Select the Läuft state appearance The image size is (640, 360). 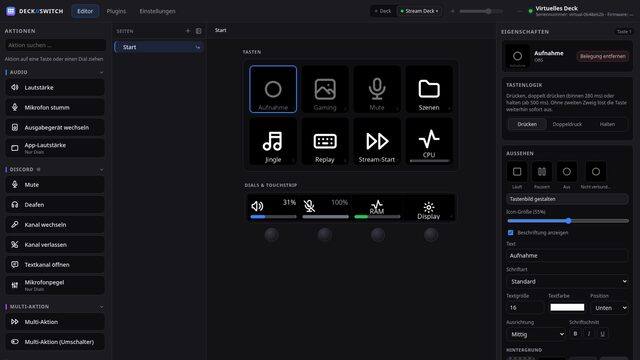517,171
